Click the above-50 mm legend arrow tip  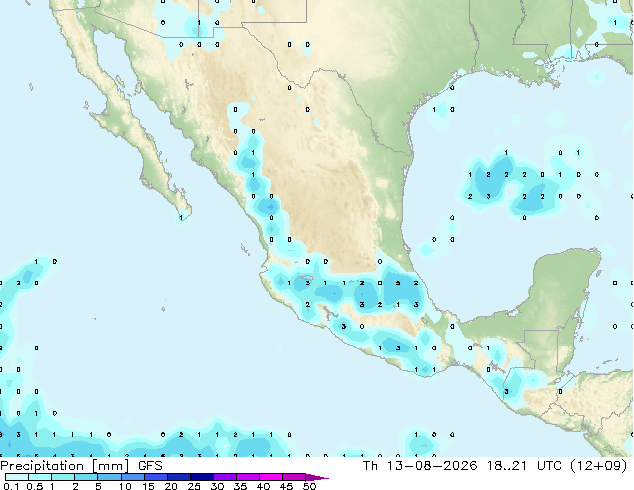[x=317, y=477]
